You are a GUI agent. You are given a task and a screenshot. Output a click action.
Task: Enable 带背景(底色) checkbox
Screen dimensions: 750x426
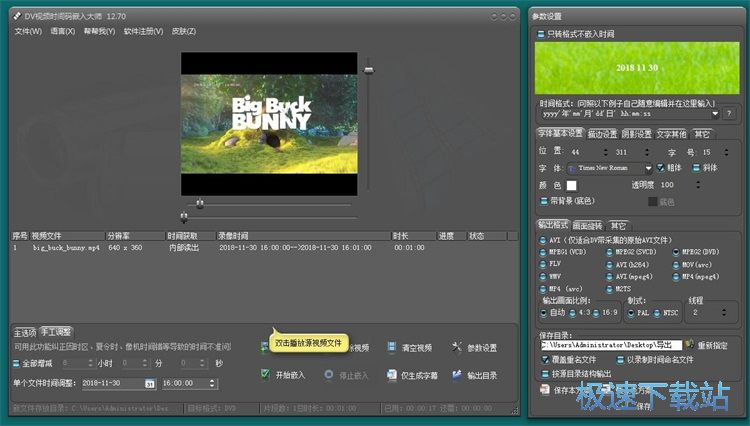(544, 201)
